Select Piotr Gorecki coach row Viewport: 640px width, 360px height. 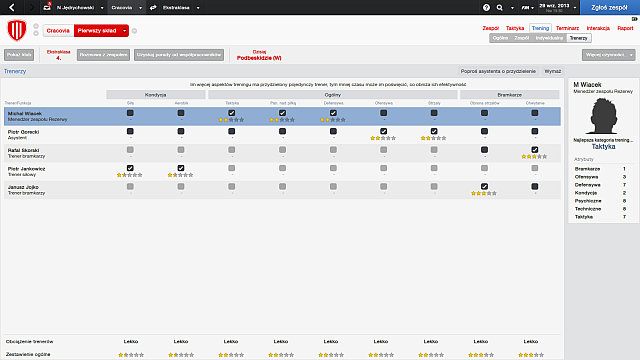coord(282,135)
